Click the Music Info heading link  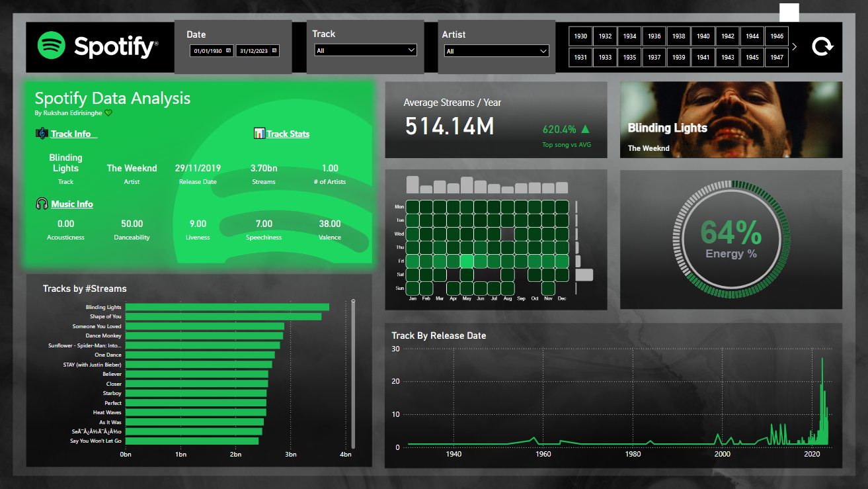[72, 204]
